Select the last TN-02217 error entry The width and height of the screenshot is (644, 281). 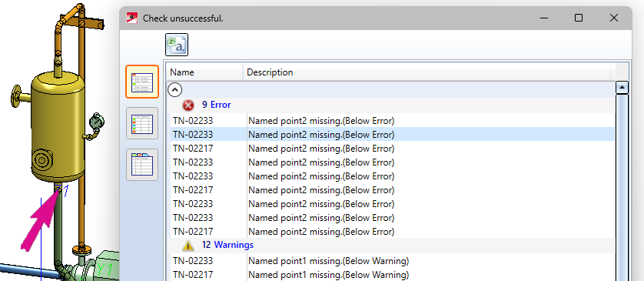[392, 232]
